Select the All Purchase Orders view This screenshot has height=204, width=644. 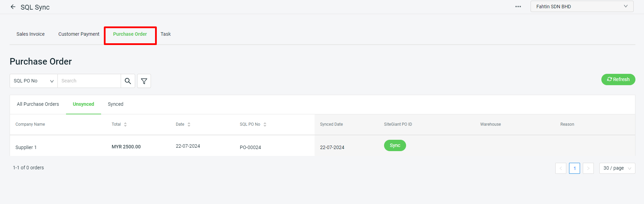[x=38, y=104]
